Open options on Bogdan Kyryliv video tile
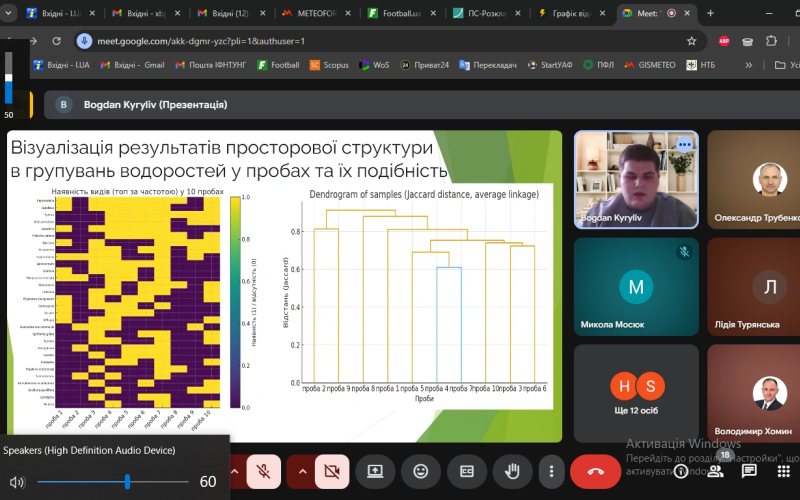 (x=684, y=145)
